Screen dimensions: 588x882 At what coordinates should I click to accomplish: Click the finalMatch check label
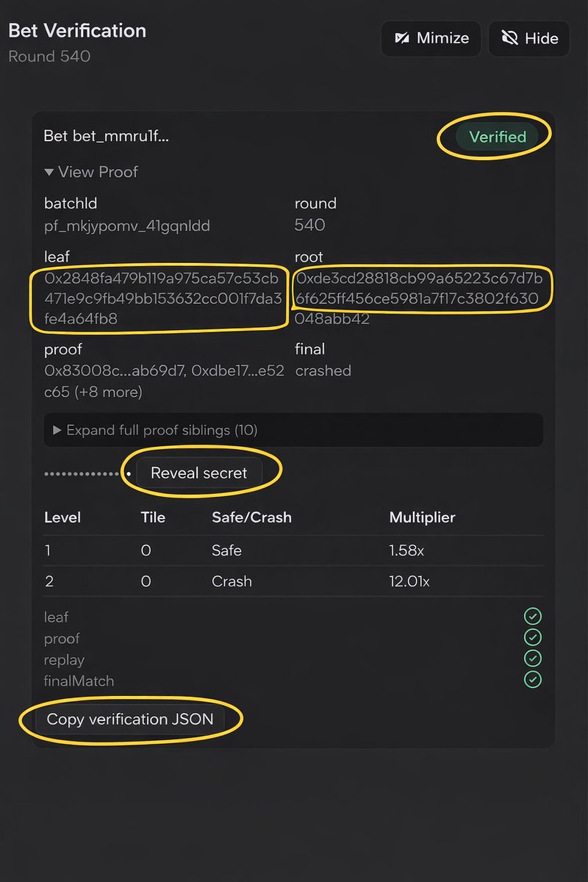tap(79, 681)
